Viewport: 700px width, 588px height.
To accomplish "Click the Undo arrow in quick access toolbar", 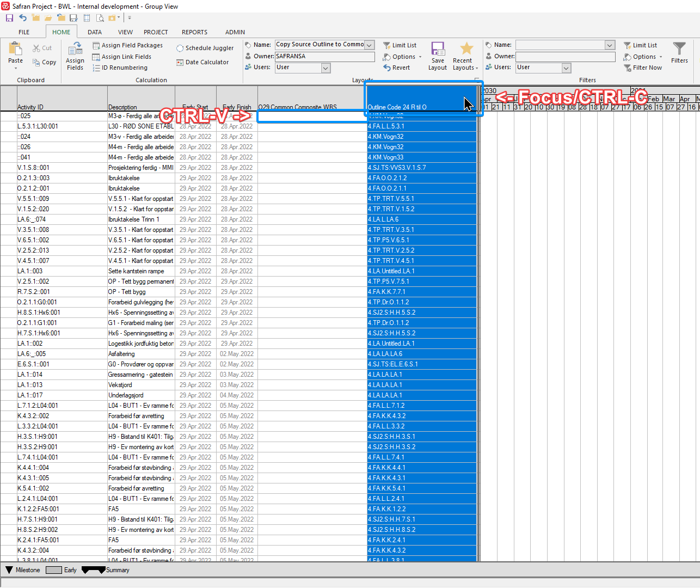I will 22,18.
